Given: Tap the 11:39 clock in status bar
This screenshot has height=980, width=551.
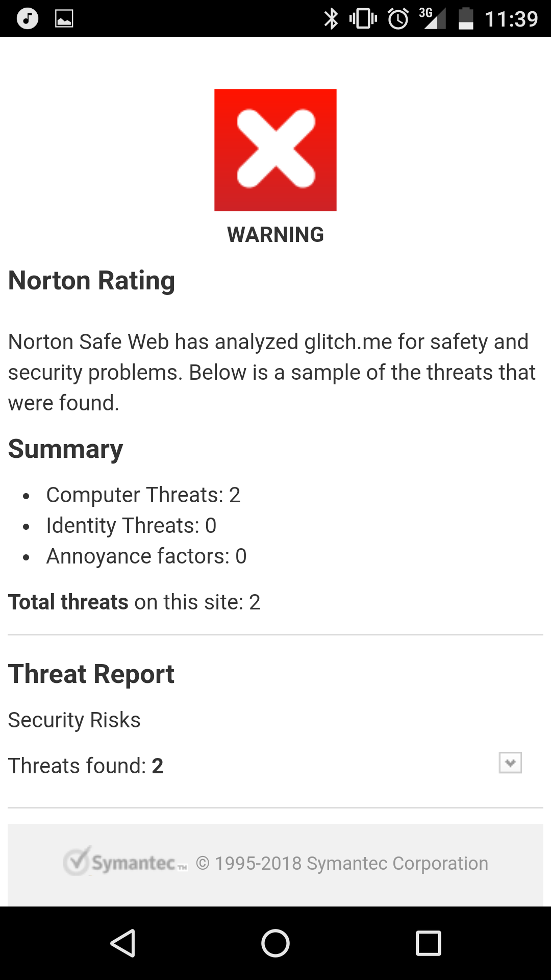Looking at the screenshot, I should point(511,19).
